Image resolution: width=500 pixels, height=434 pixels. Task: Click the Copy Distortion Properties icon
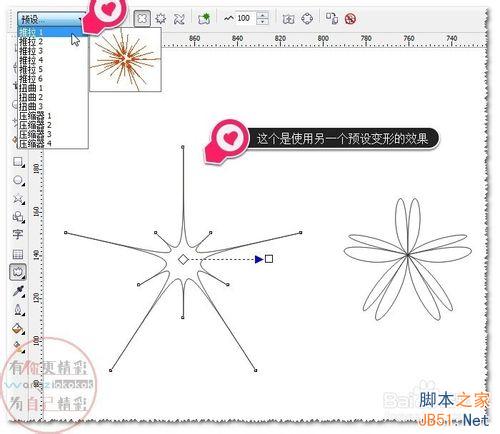click(x=332, y=18)
